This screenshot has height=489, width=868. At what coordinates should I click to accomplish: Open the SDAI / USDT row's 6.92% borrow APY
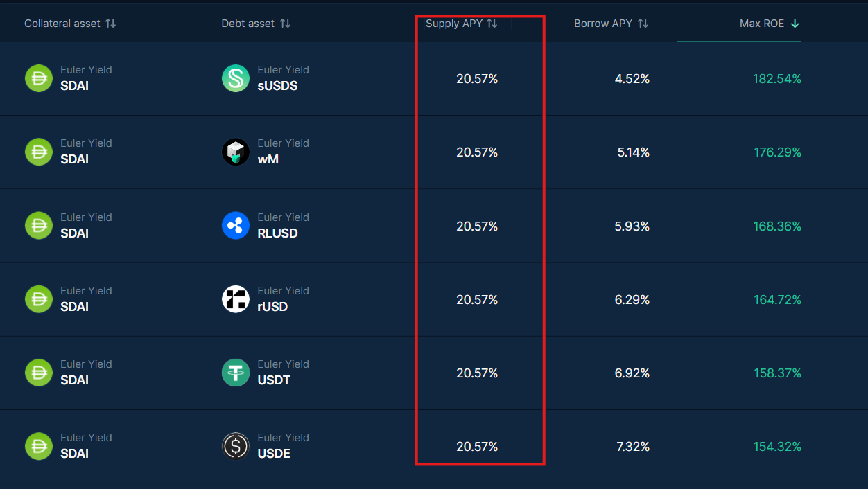pos(632,373)
